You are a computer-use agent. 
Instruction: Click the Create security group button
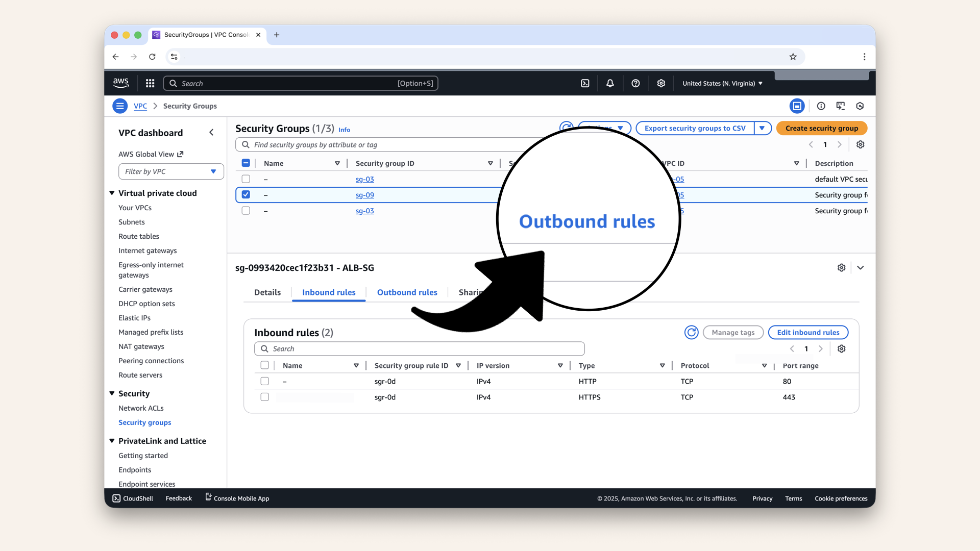point(821,128)
